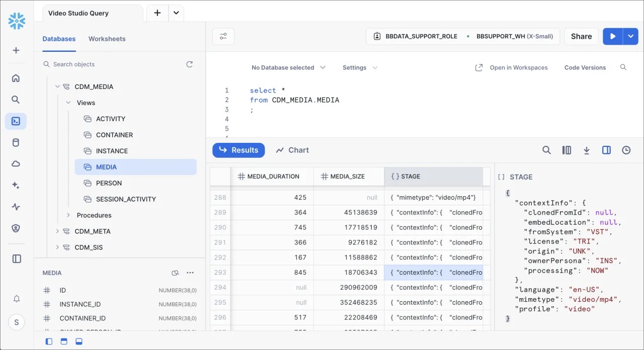The image size is (644, 350).
Task: Refresh the database objects list
Action: tap(189, 64)
